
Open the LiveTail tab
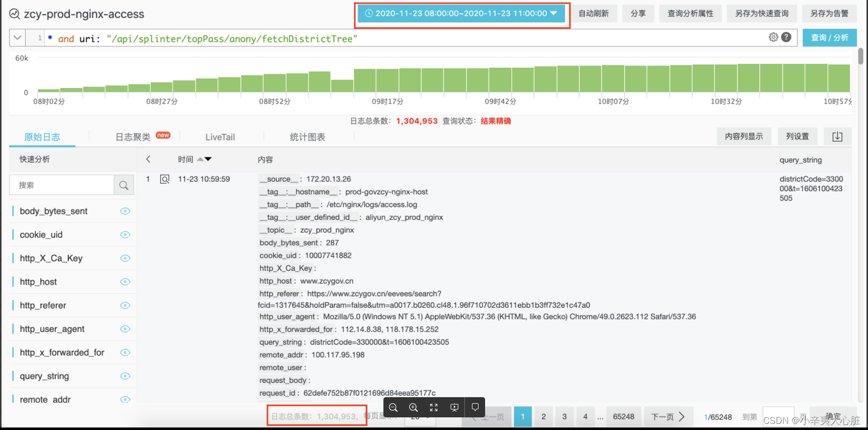click(x=220, y=137)
